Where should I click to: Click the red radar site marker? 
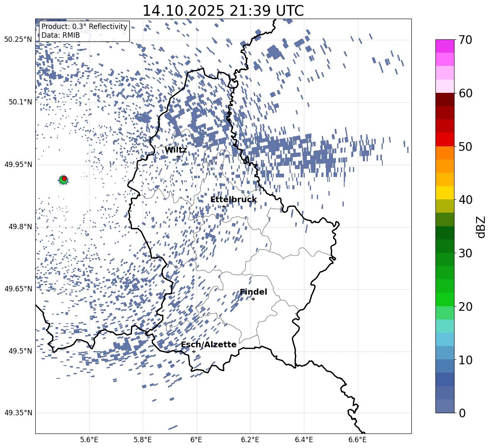(x=64, y=179)
